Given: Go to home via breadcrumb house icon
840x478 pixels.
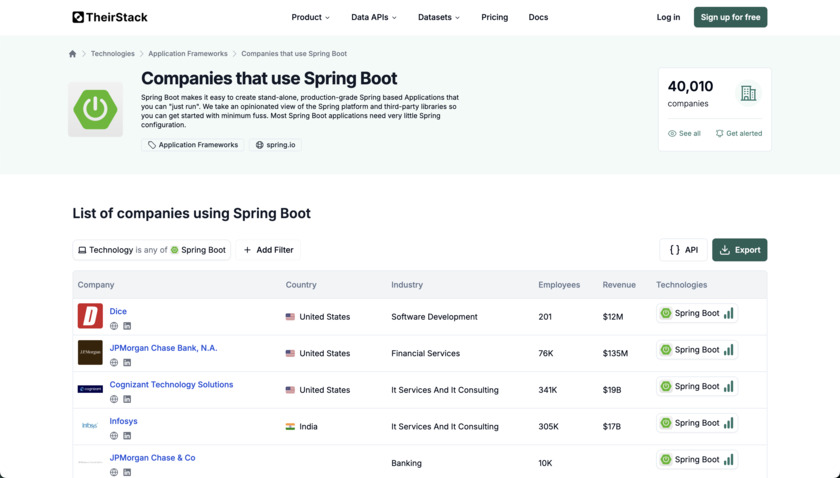Looking at the screenshot, I should click(x=72, y=54).
